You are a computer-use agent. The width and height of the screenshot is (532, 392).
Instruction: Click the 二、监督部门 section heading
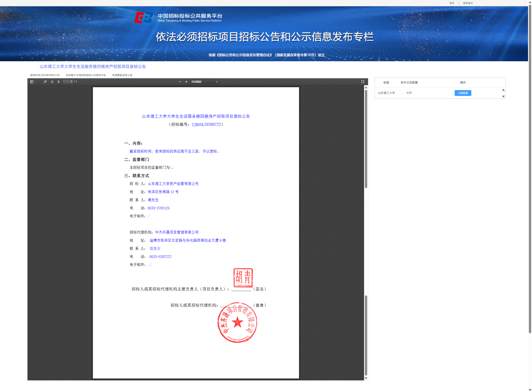click(x=137, y=159)
